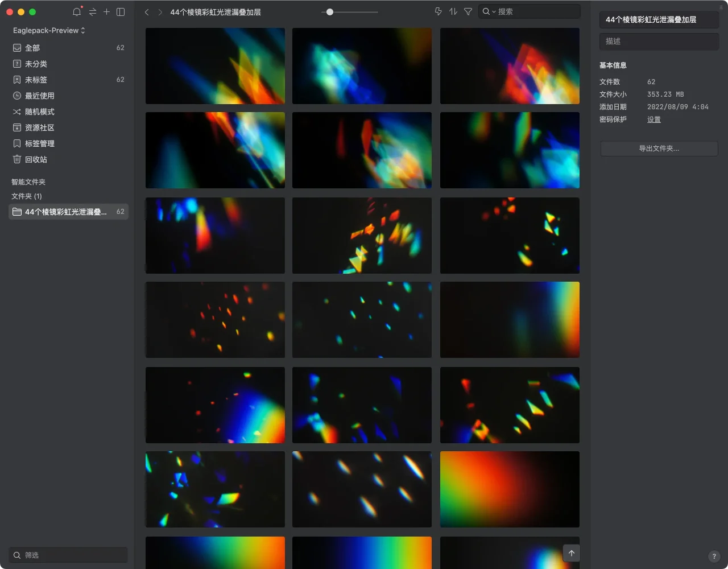Click the lightning quick action icon
Screen dimensions: 728x569
coord(438,11)
